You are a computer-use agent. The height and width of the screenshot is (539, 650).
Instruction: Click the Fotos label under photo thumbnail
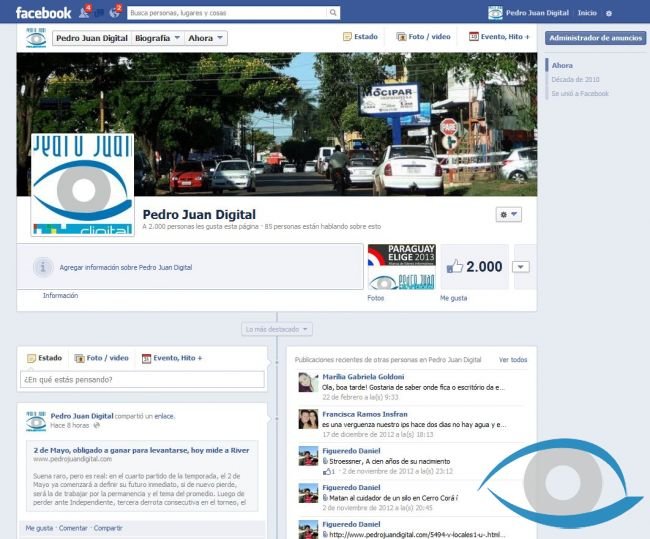tap(376, 298)
